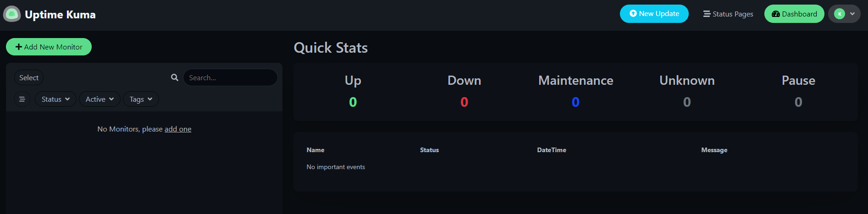
Task: Toggle the Select monitors mode
Action: tap(29, 77)
